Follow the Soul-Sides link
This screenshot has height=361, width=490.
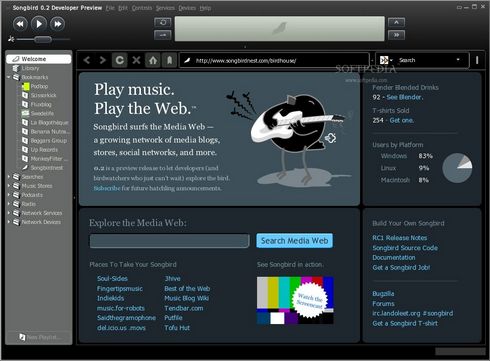[112, 279]
